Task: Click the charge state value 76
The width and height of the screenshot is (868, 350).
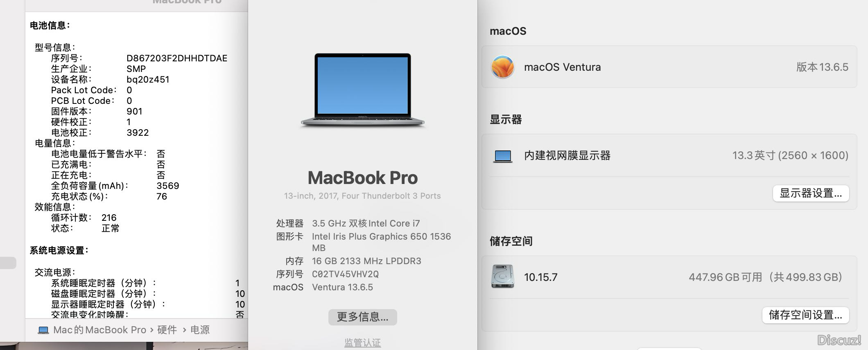Action: (162, 196)
